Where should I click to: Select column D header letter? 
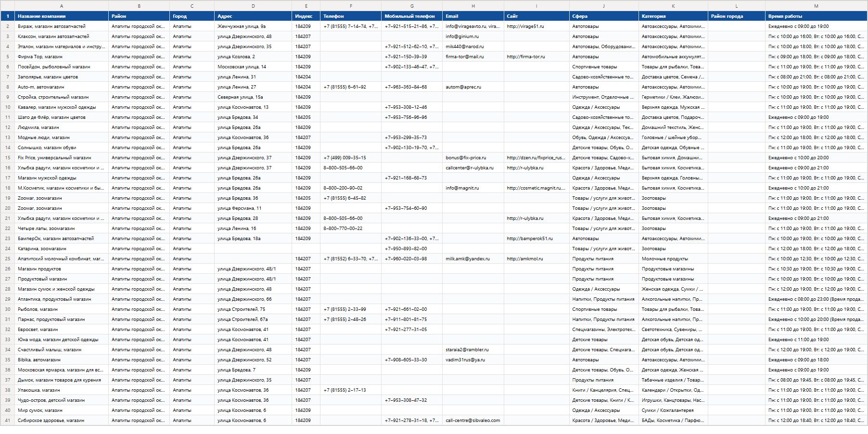pyautogui.click(x=253, y=6)
